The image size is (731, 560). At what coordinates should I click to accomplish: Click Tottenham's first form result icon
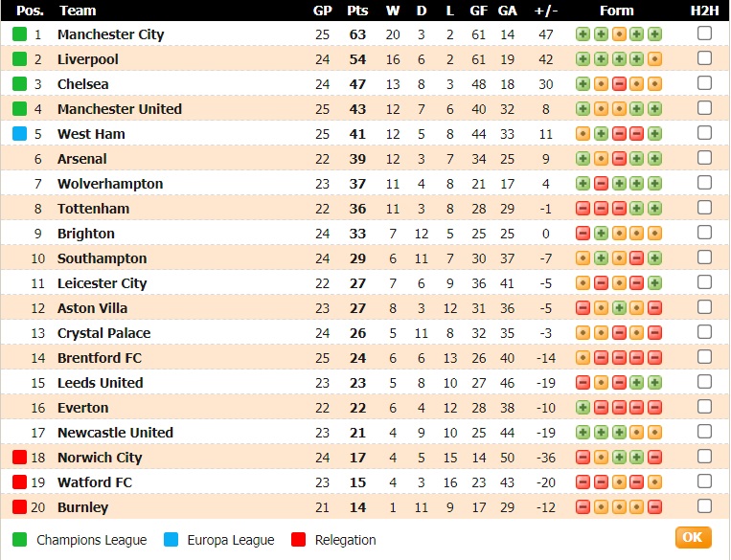(x=583, y=209)
